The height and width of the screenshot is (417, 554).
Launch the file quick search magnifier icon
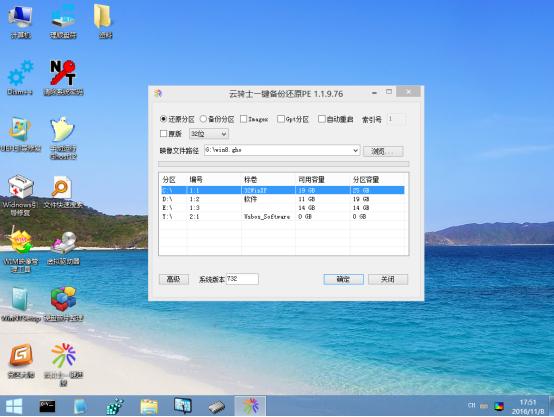(63, 192)
